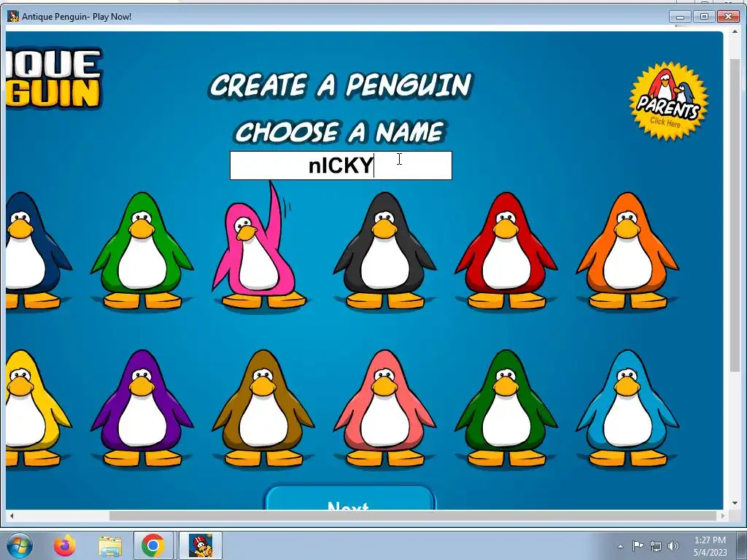
Task: Maximize the Antique Penguin window
Action: coord(704,17)
